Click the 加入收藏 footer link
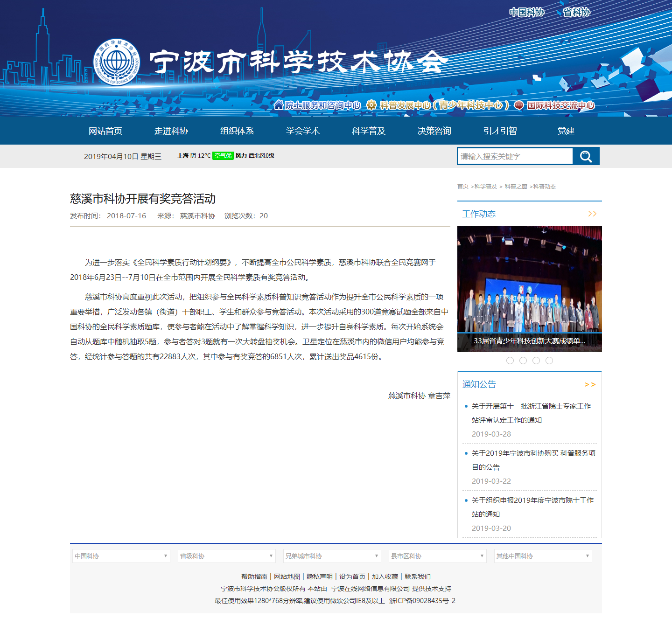The height and width of the screenshot is (632, 672). (x=385, y=577)
